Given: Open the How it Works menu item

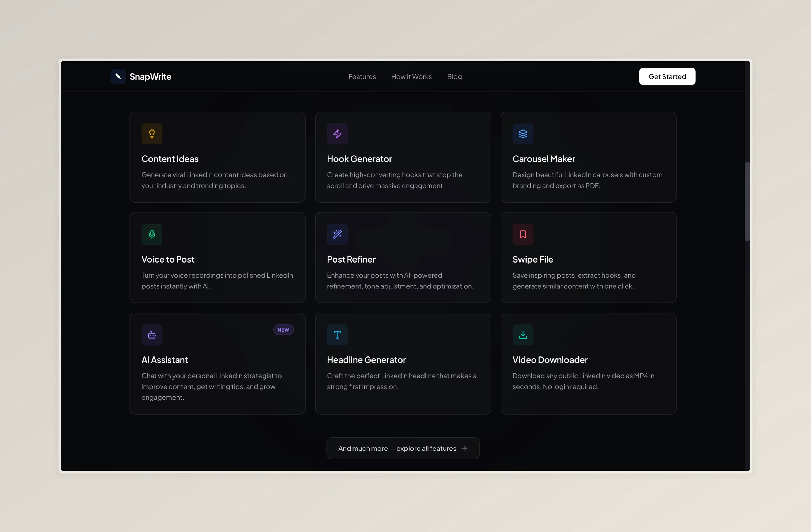Looking at the screenshot, I should 411,77.
